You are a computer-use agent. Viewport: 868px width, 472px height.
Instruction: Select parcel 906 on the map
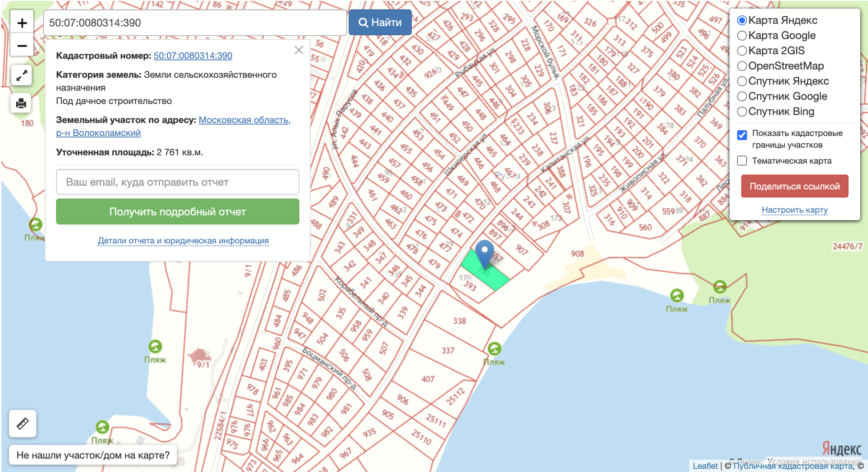tap(403, 400)
